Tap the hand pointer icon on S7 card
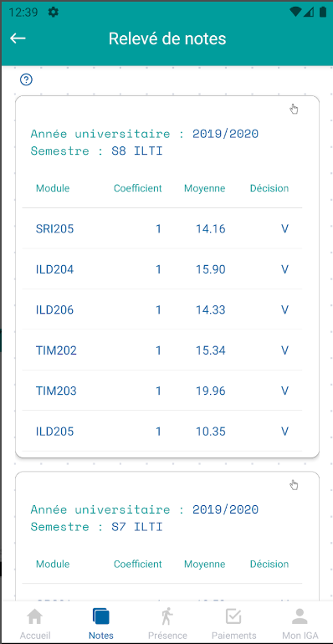 (x=294, y=484)
